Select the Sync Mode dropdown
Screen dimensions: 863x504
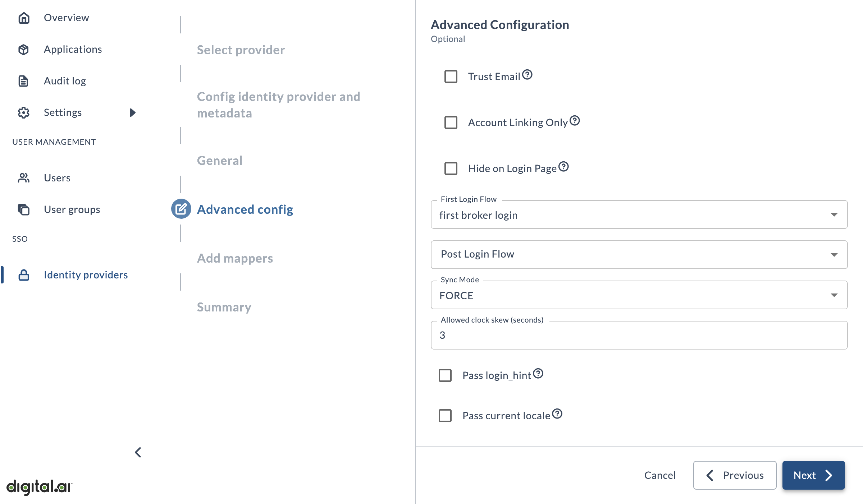[639, 294]
